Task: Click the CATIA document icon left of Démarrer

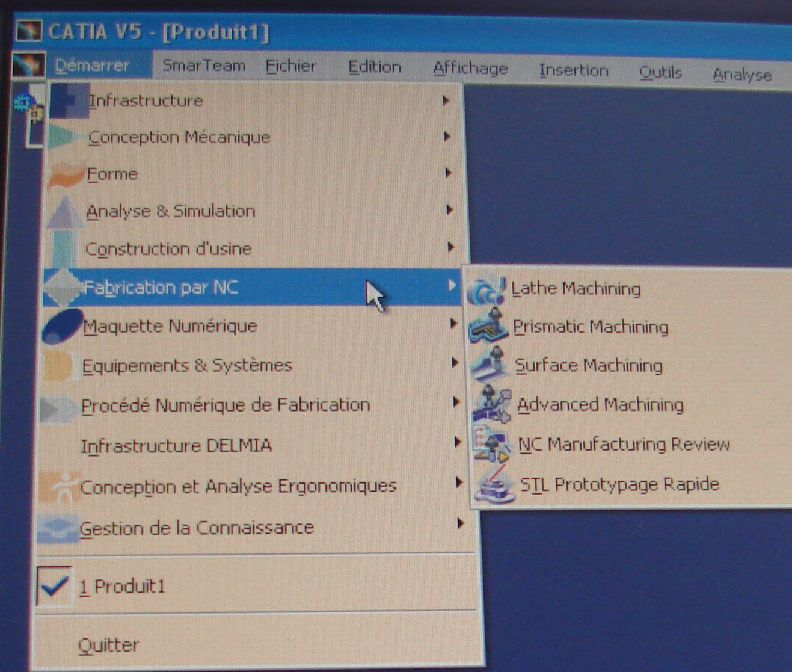Action: coord(28,65)
